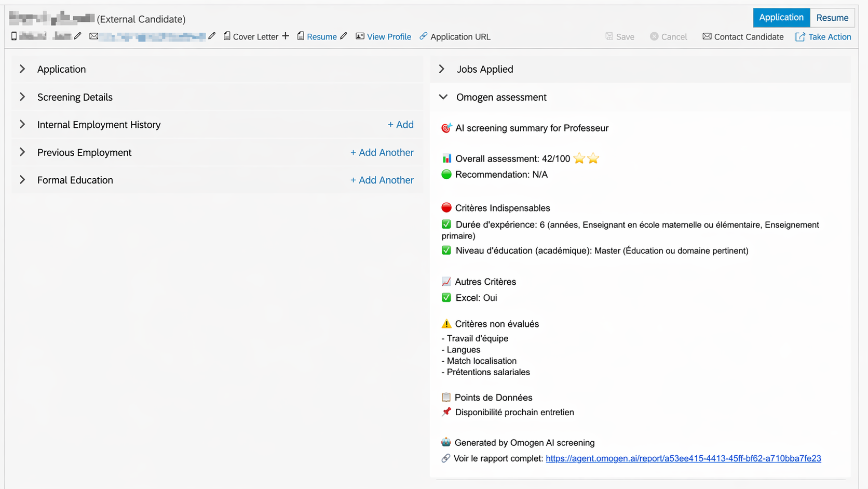The height and width of the screenshot is (489, 868).
Task: Click the '(External Candidate)' label
Action: (141, 19)
